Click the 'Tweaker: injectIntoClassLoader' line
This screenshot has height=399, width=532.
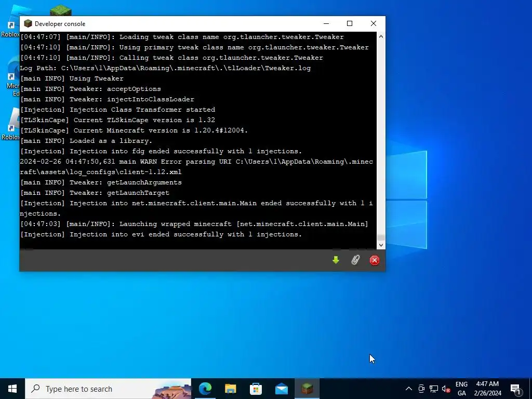107,99
